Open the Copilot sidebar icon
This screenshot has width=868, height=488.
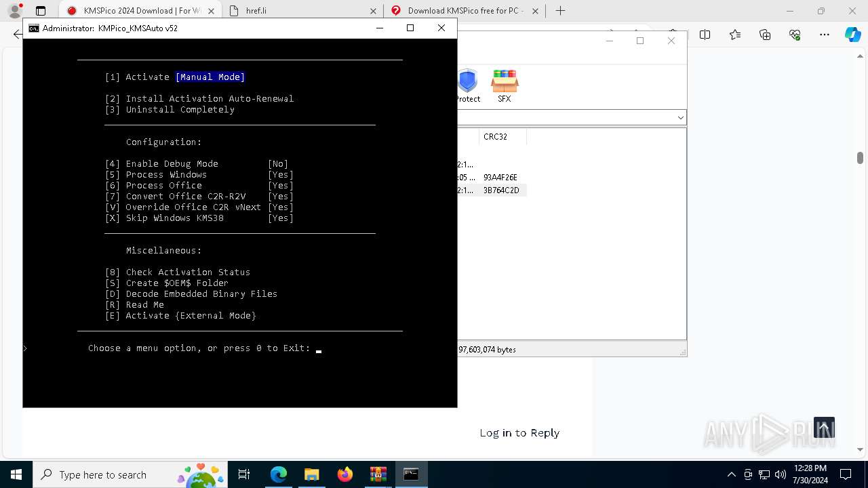pos(852,35)
